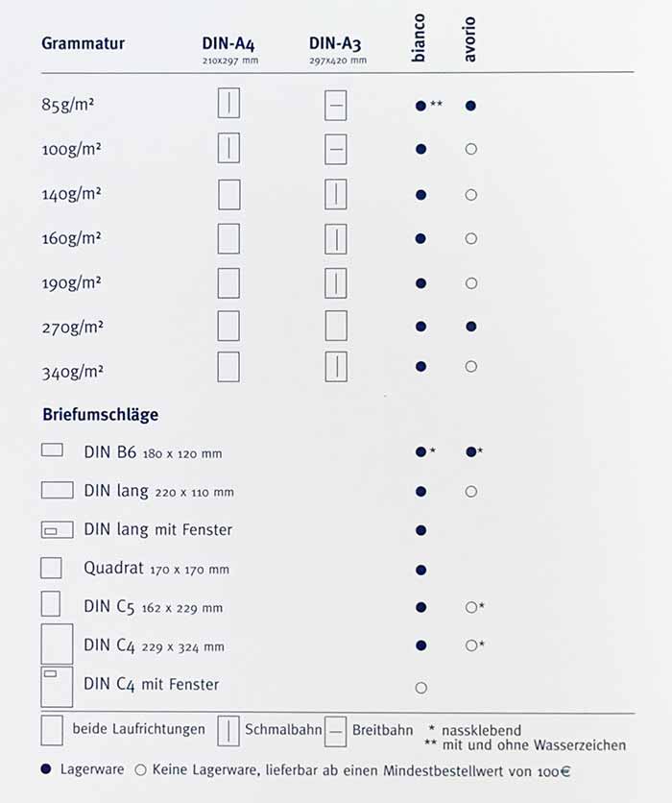Select the beide Laufrichtungen legend icon
Viewport: 672px width, 803px height.
click(53, 731)
